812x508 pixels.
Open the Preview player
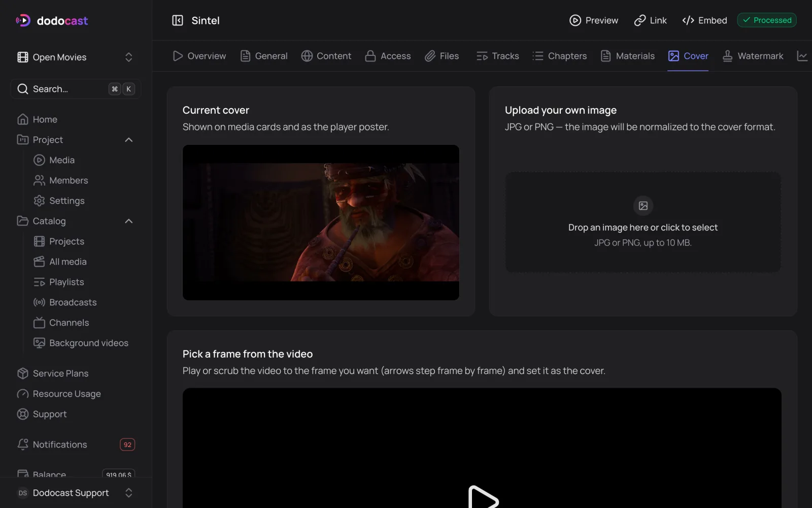(594, 20)
